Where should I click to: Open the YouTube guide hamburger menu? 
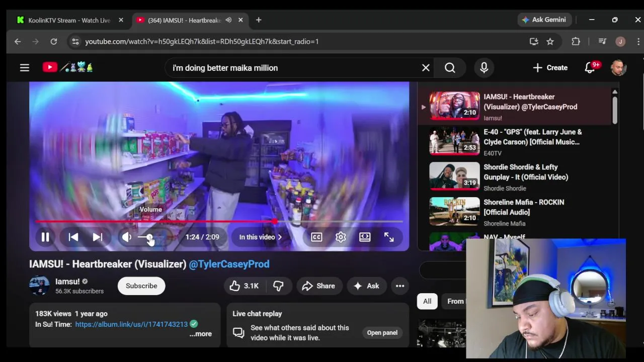25,67
